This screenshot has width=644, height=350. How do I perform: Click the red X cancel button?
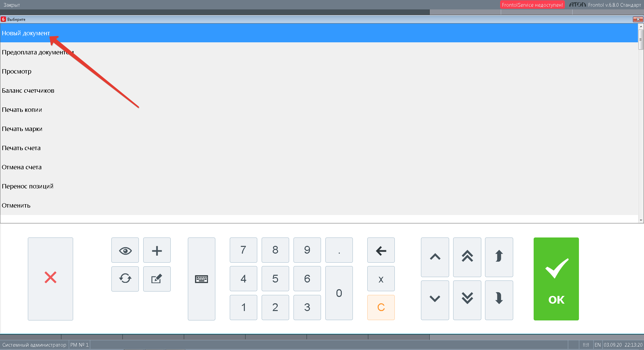[x=50, y=279]
